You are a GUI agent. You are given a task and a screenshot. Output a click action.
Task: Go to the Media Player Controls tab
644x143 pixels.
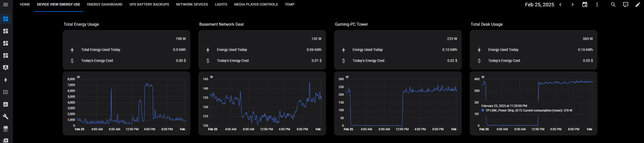pyautogui.click(x=256, y=5)
